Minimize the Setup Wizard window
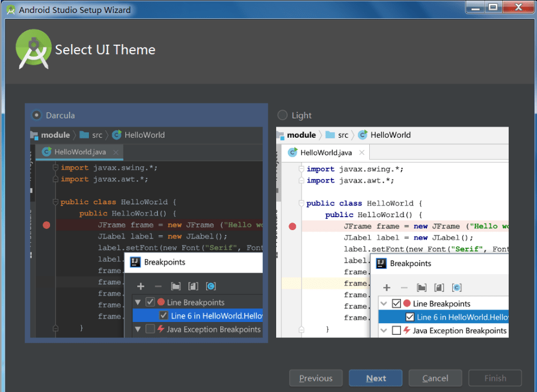 [x=475, y=8]
